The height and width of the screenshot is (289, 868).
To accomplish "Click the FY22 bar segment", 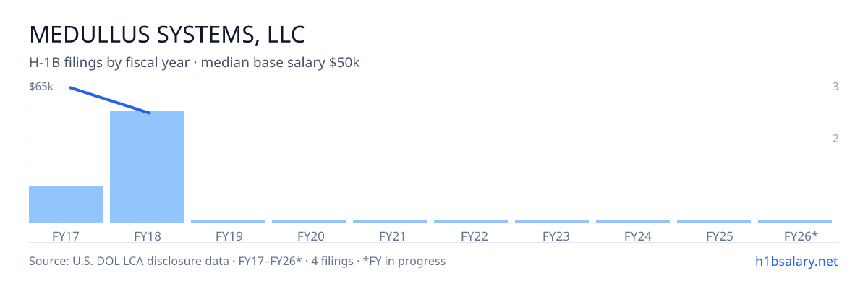I will [x=471, y=222].
